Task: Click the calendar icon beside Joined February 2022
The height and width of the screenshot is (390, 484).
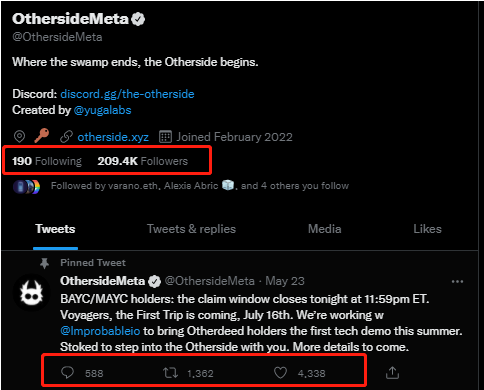Action: [165, 137]
